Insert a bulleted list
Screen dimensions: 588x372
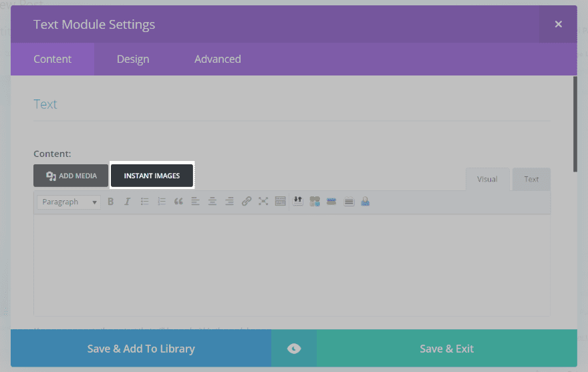tap(144, 202)
